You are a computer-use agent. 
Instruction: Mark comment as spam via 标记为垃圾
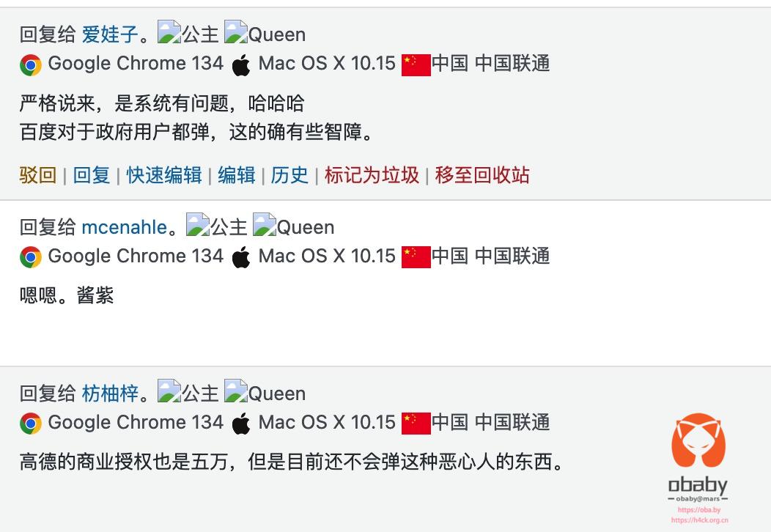[372, 175]
